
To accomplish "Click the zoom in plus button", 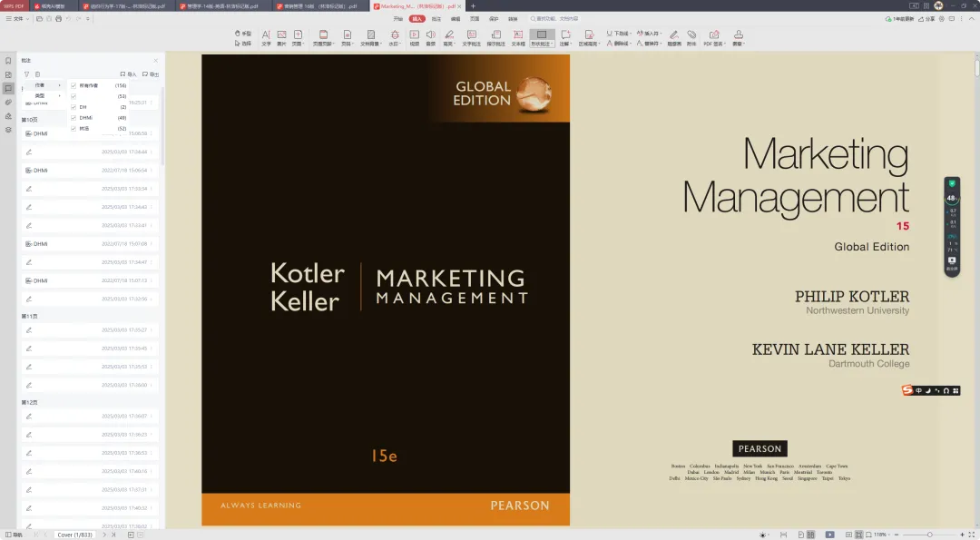I will (961, 535).
